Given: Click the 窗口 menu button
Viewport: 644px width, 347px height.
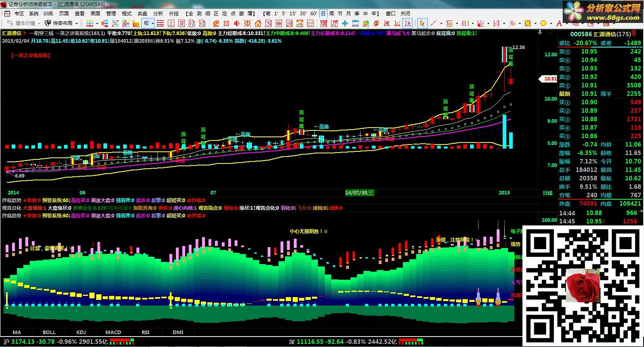Looking at the screenshot, I should (390, 13).
